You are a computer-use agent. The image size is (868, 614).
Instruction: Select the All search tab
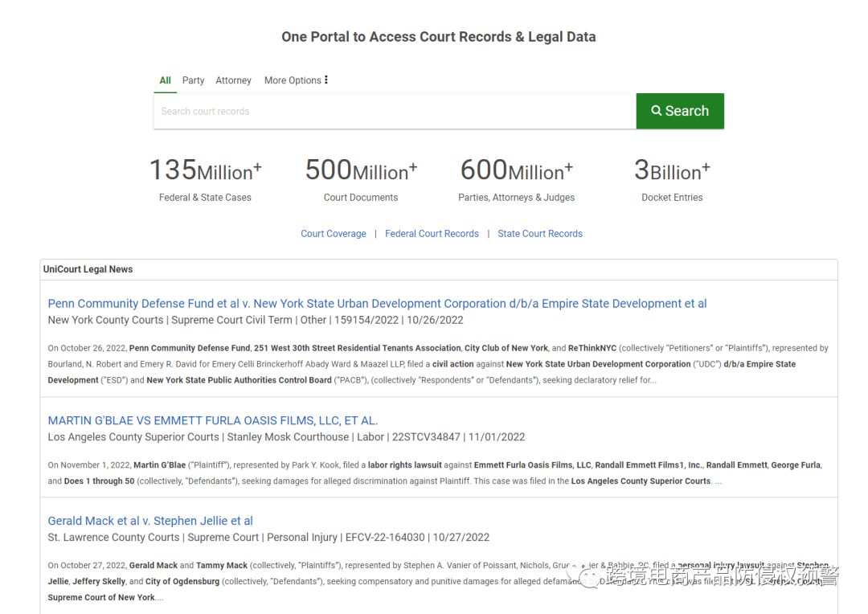pyautogui.click(x=165, y=80)
